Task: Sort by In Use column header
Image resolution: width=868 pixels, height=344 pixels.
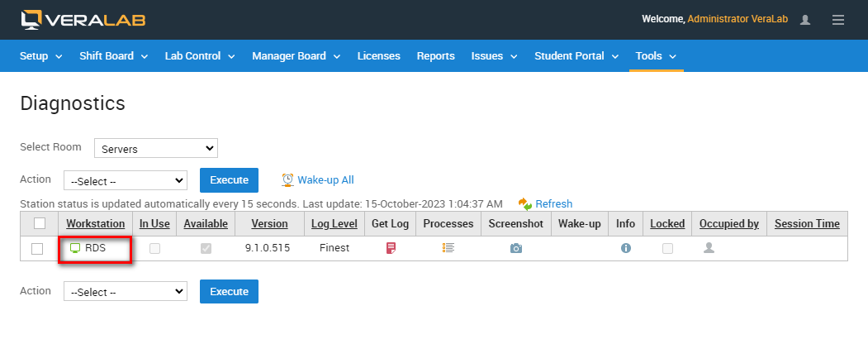Action: 154,224
